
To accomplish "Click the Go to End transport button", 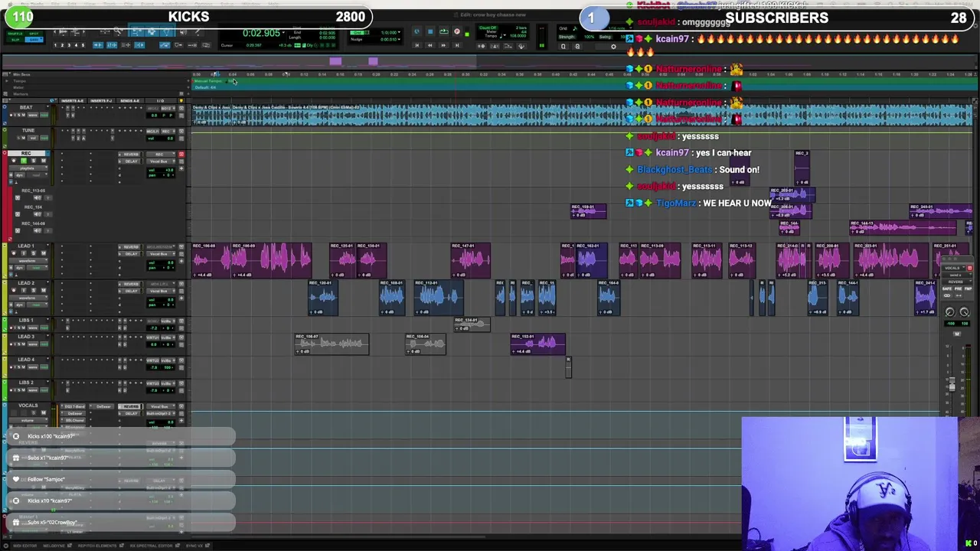I will [457, 45].
